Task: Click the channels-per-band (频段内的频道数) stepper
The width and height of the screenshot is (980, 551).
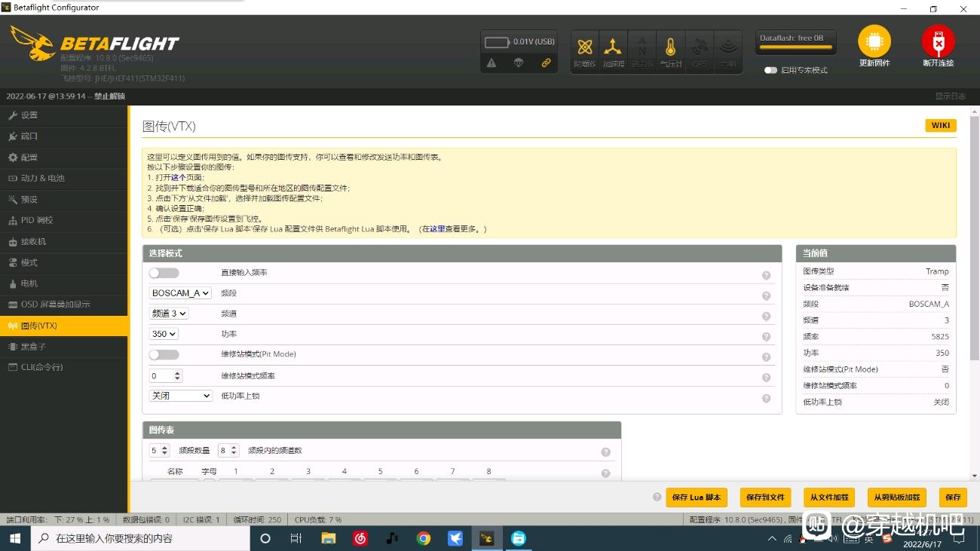Action: pyautogui.click(x=228, y=450)
